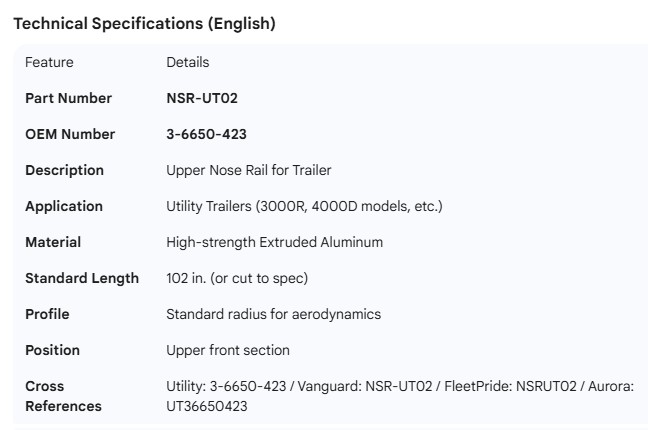This screenshot has height=430, width=648.
Task: Click the Description row label
Action: click(64, 170)
